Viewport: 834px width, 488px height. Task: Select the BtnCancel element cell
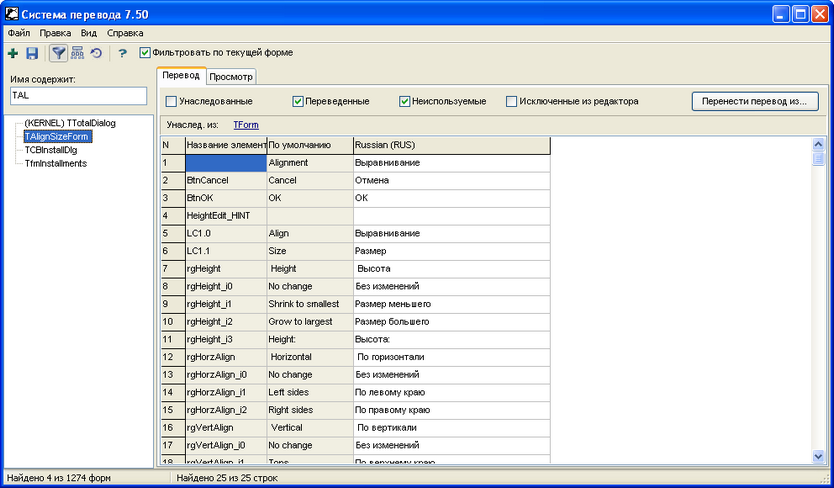[x=226, y=180]
